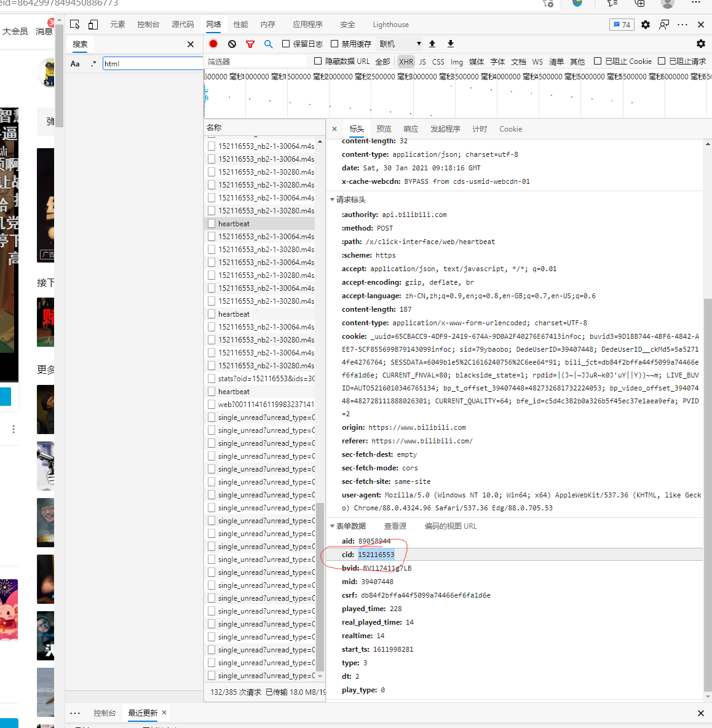712x728 pixels.
Task: Click 查看源 link in form data
Action: 395,526
